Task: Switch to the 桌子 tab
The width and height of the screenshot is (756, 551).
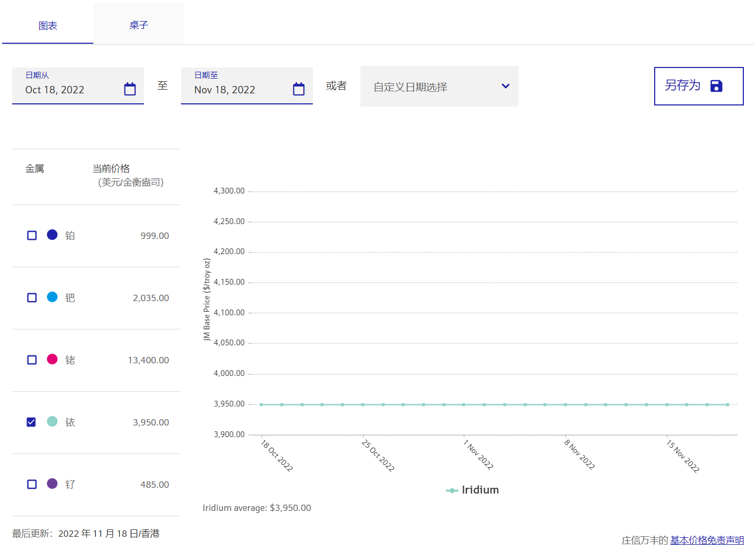Action: coord(139,24)
